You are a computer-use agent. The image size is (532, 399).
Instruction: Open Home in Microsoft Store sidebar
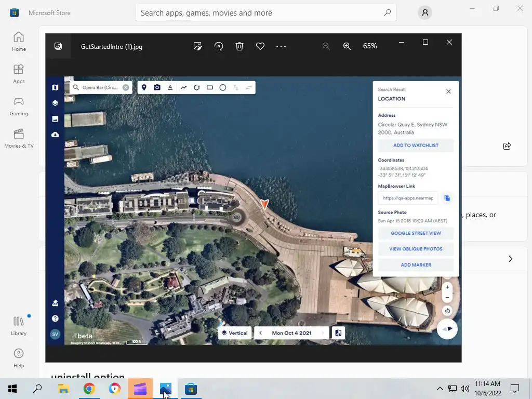point(19,42)
